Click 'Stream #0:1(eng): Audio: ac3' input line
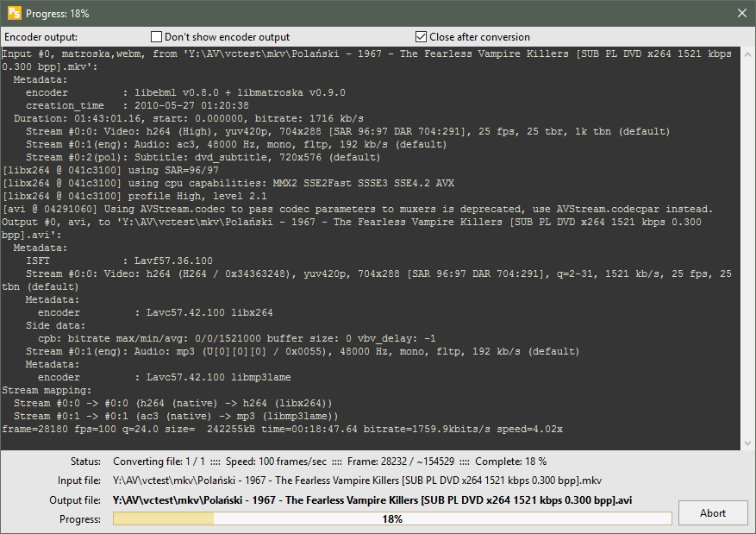The width and height of the screenshot is (756, 534). pyautogui.click(x=236, y=144)
